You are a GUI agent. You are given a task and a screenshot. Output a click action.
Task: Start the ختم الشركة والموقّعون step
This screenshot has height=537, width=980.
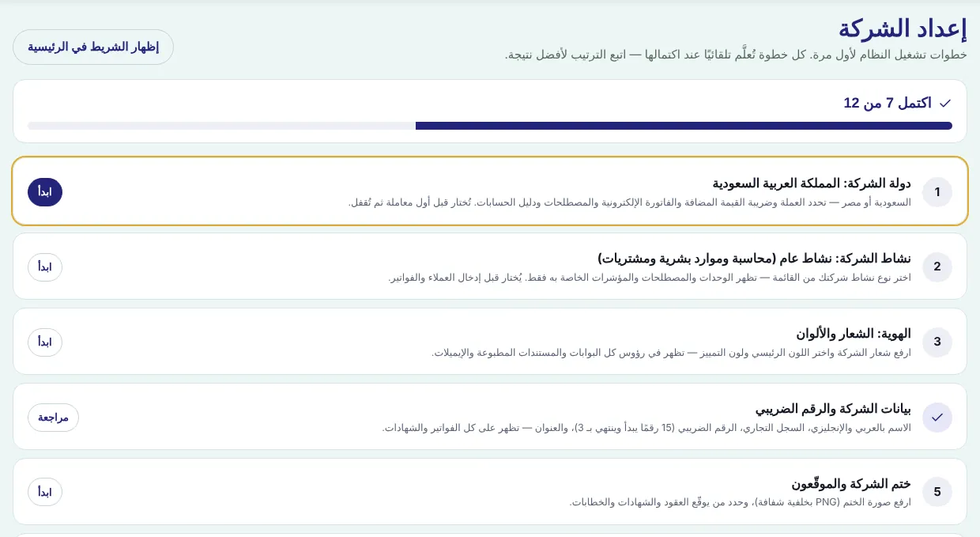point(45,492)
